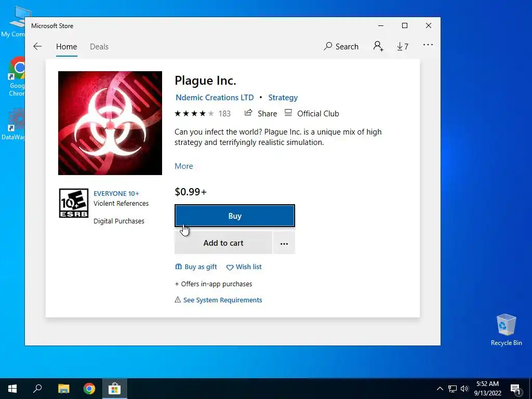This screenshot has width=532, height=399.
Task: Click the Plague Inc. title heading
Action: pyautogui.click(x=205, y=81)
